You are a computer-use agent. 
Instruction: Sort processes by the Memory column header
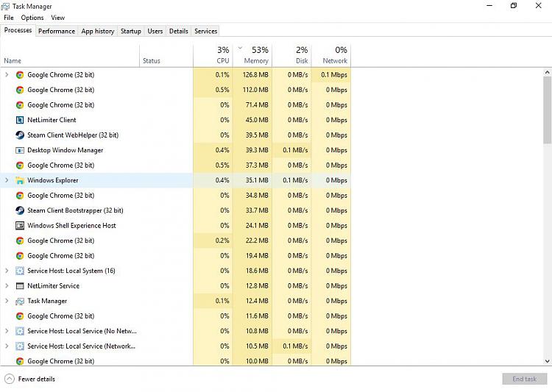pyautogui.click(x=252, y=56)
